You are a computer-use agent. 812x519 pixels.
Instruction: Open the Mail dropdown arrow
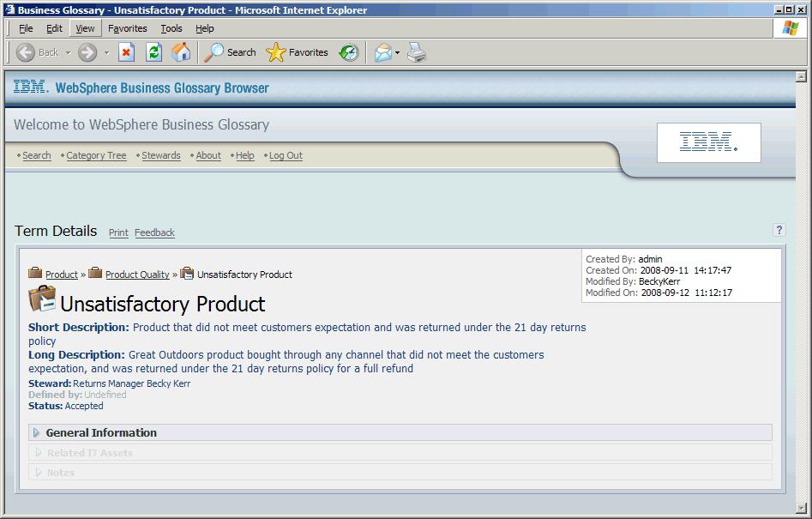click(x=397, y=52)
